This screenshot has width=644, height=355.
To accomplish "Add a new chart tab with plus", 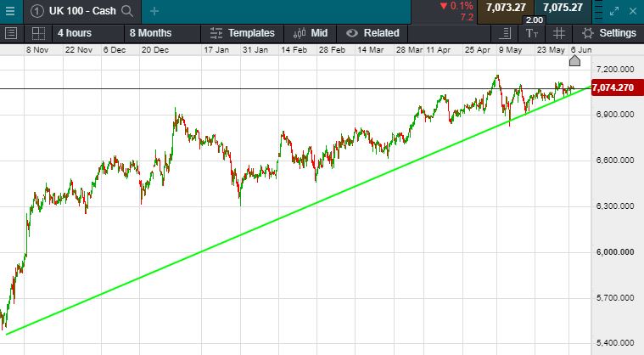I will [154, 12].
